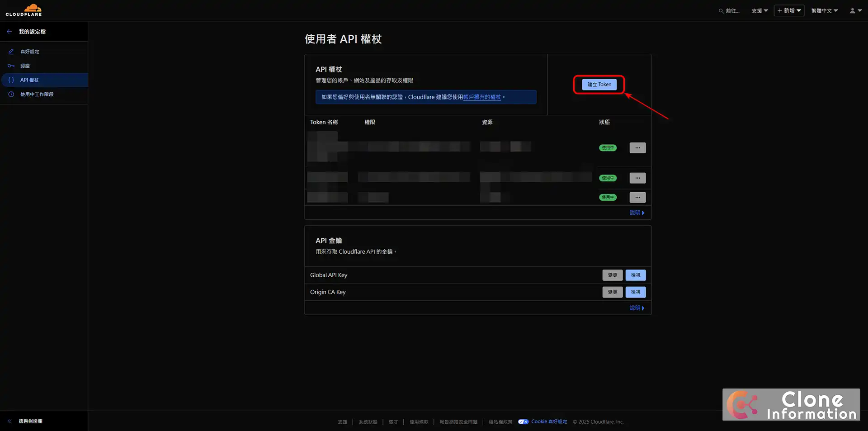
Task: Click the back arrow beside 我的設定檔
Action: pos(9,31)
